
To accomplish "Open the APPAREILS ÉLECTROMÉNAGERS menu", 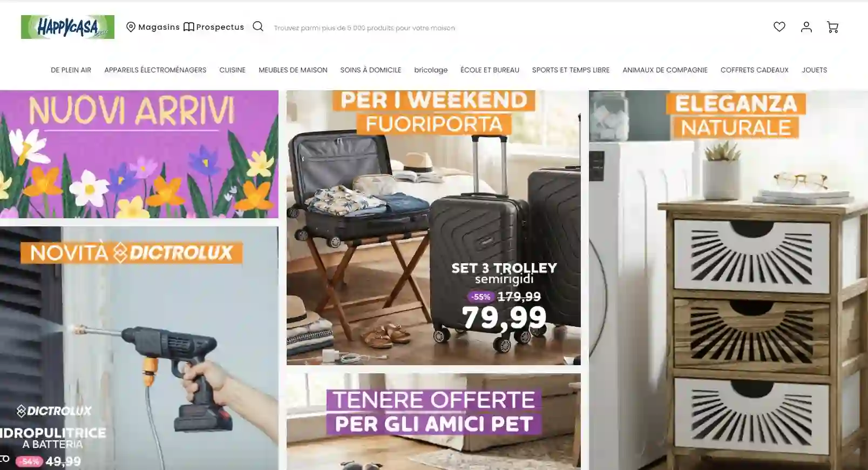I will pyautogui.click(x=155, y=70).
